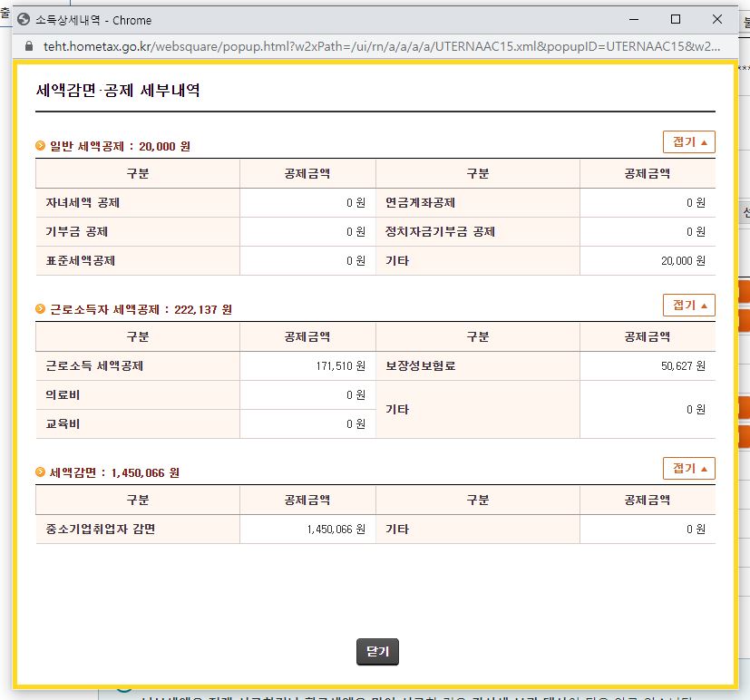Click the orange bullet beside 일반 세액공제
Viewport: 750px width, 700px height.
click(x=40, y=146)
